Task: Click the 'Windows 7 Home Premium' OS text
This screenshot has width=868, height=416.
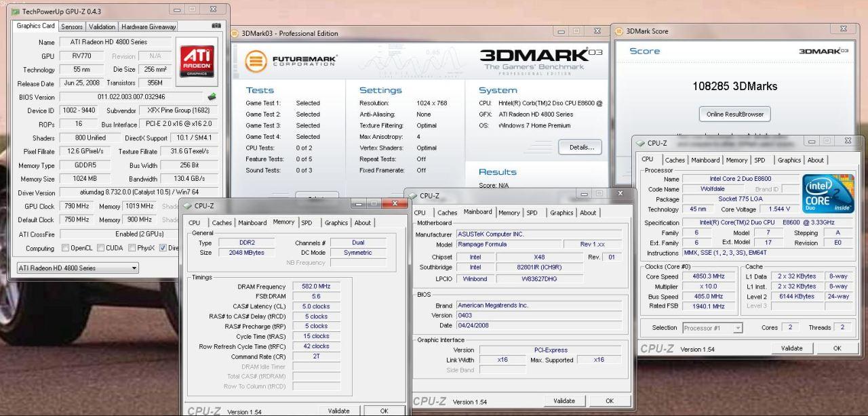Action: coord(534,125)
